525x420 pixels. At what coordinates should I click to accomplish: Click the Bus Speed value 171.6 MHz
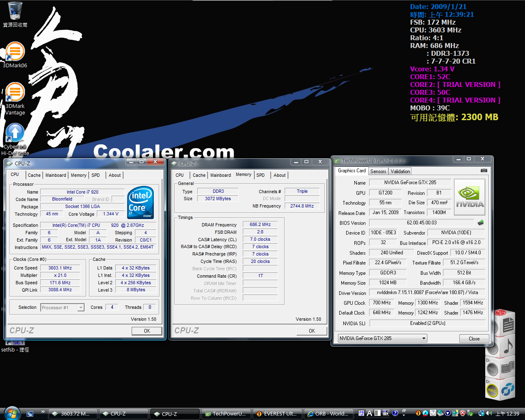click(60, 283)
